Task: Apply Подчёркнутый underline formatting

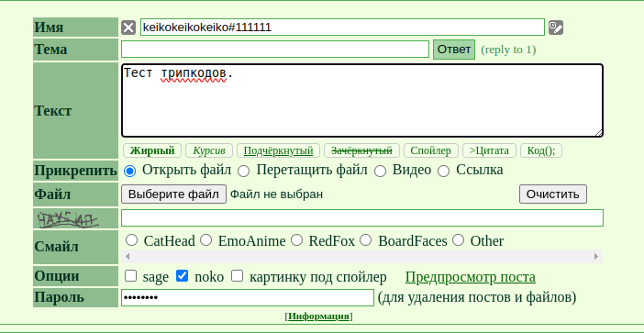Action: pyautogui.click(x=279, y=150)
